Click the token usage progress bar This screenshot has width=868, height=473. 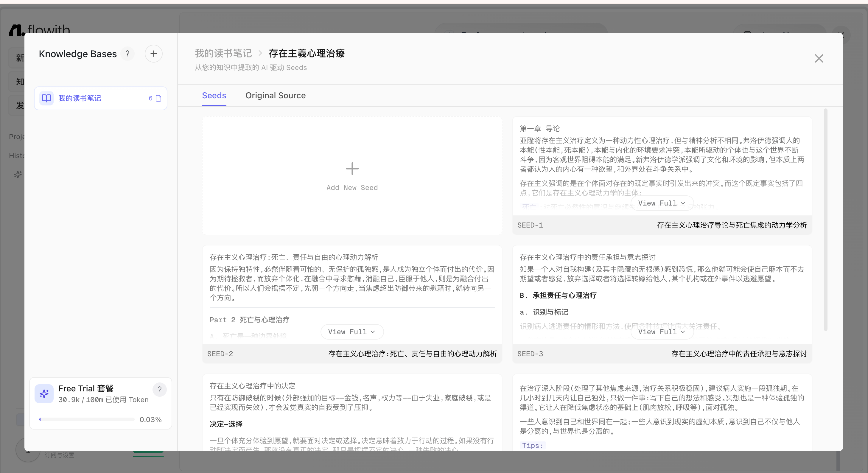[87, 419]
